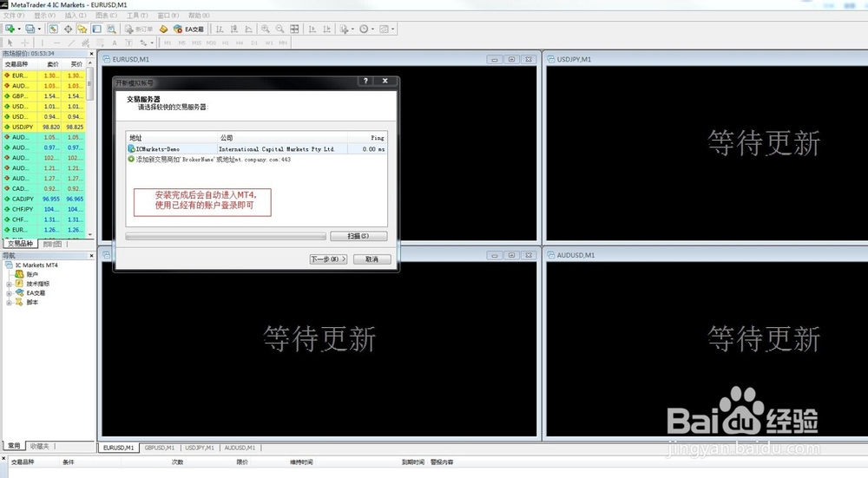Expand the periods dropdown arrow

372,29
